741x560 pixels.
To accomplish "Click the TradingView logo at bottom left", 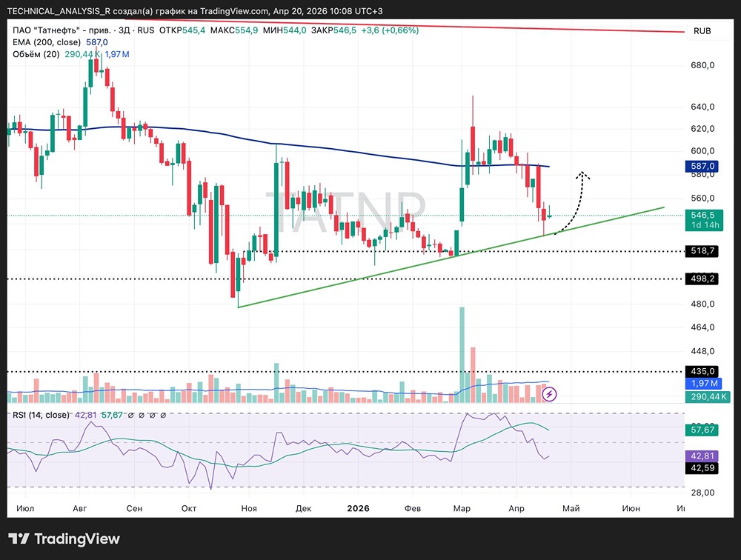I will [x=64, y=539].
